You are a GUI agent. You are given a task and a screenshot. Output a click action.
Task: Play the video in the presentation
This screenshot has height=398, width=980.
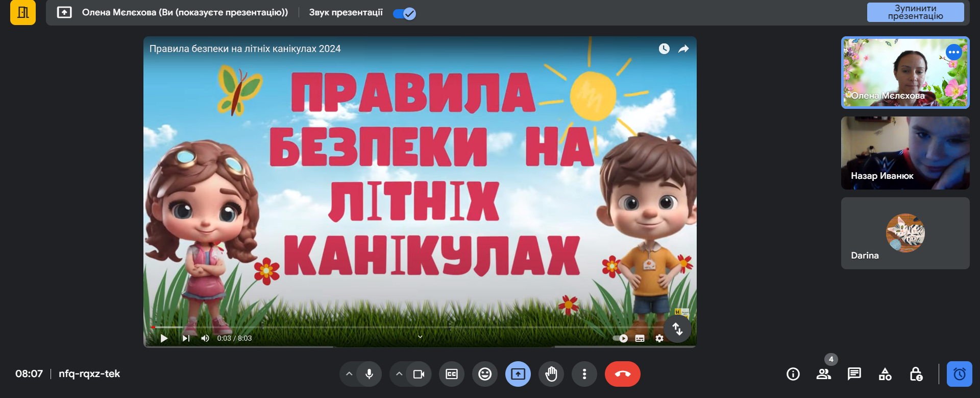pyautogui.click(x=164, y=338)
